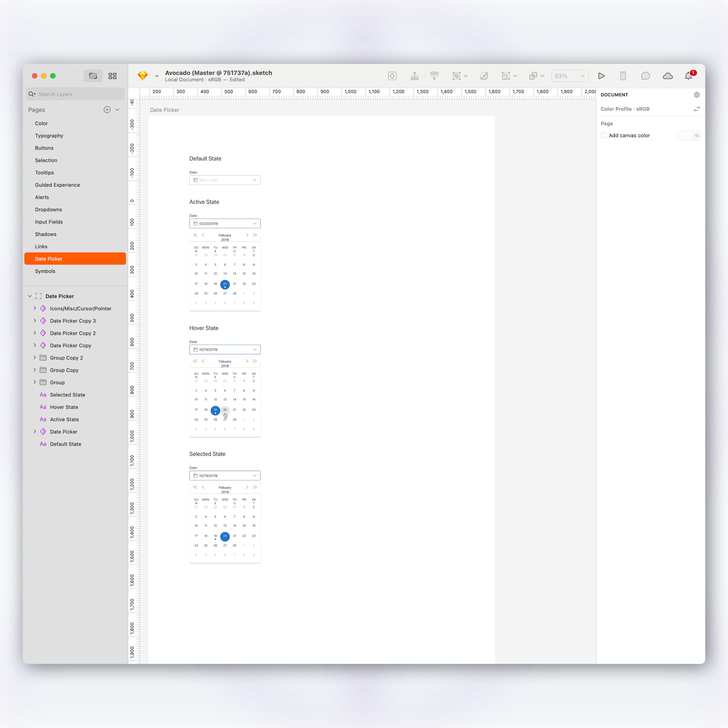
Task: Open notifications bell icon
Action: point(688,76)
